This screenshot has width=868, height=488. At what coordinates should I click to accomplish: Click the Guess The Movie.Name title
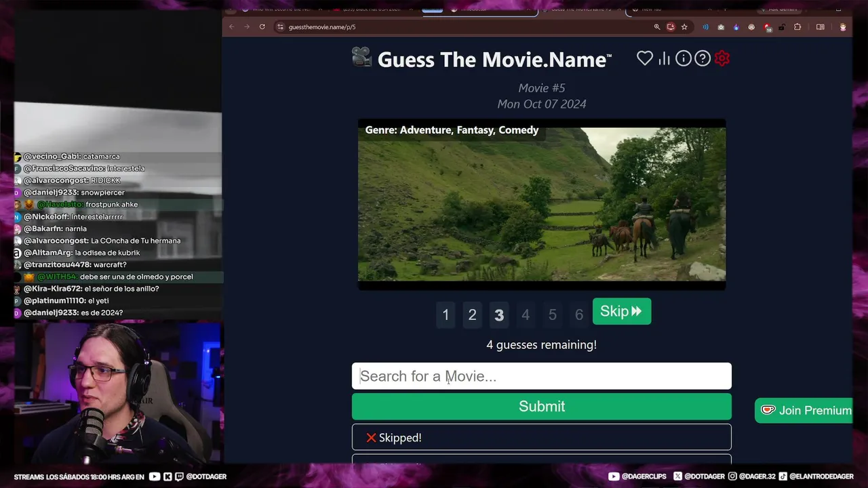[x=494, y=60]
